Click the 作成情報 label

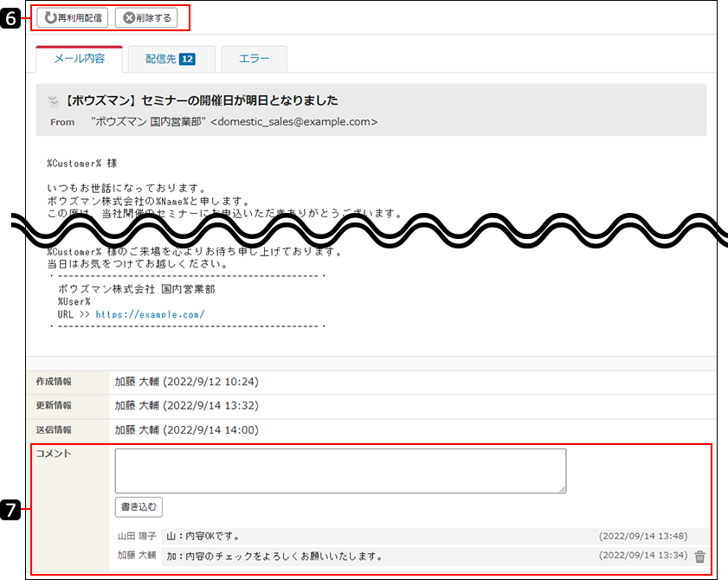coord(54,381)
